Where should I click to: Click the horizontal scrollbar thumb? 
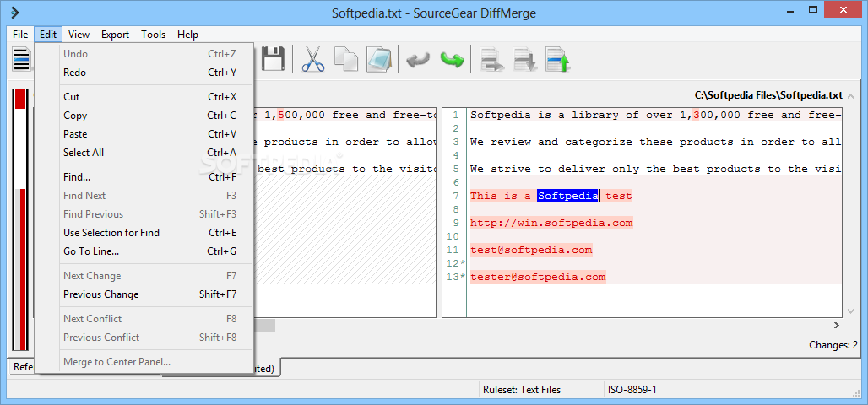(264, 326)
